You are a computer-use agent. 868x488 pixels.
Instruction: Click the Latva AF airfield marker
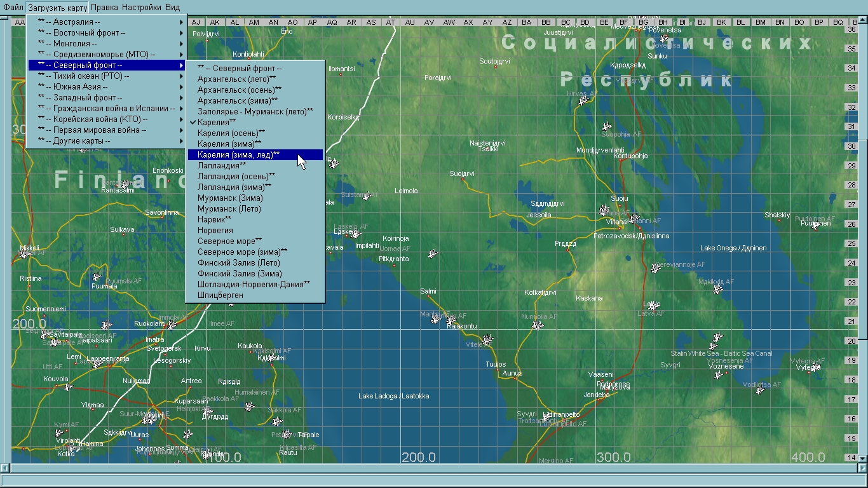pos(653,306)
